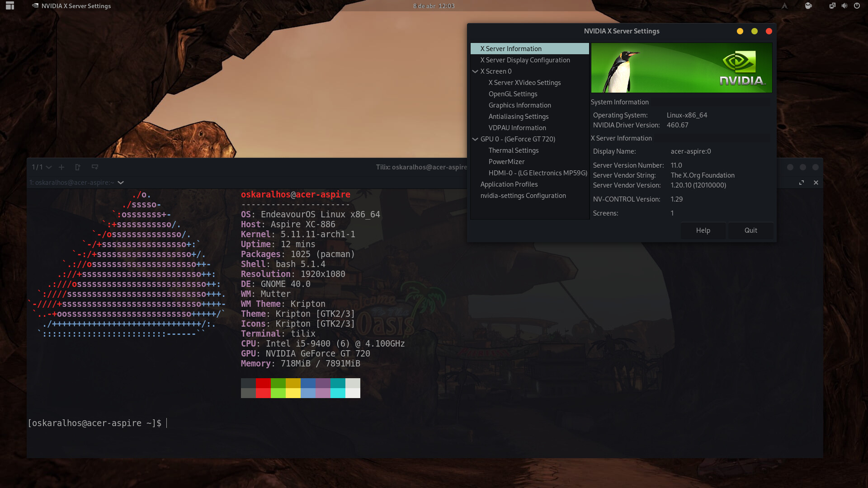Close the Tilix terminal pane with the X
The image size is (868, 488).
pos(816,183)
